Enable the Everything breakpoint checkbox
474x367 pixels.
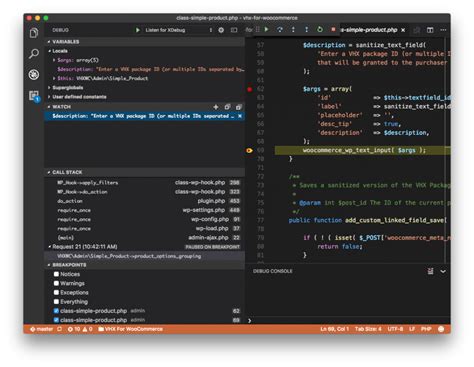56,302
